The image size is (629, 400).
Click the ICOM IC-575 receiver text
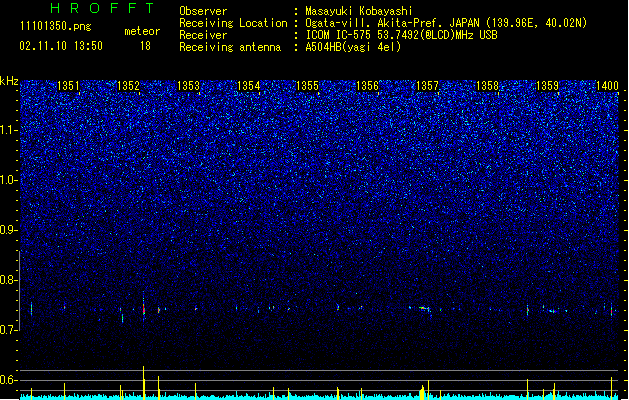[x=401, y=35]
